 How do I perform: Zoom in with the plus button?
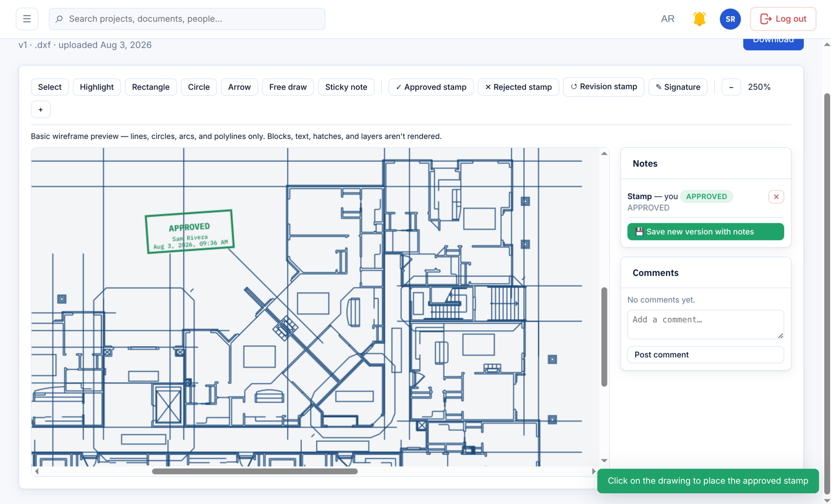click(x=41, y=110)
